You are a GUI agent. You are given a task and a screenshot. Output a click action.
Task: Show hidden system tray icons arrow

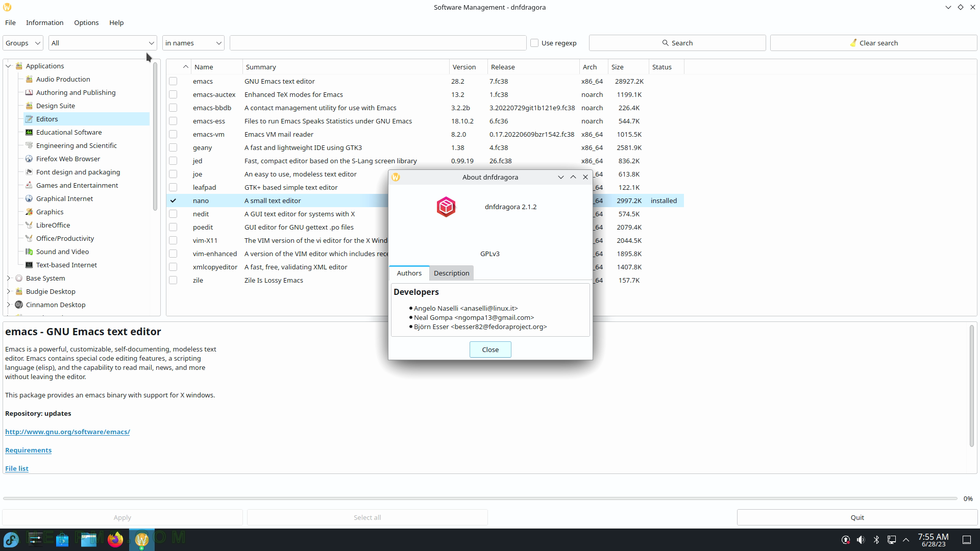pos(906,540)
